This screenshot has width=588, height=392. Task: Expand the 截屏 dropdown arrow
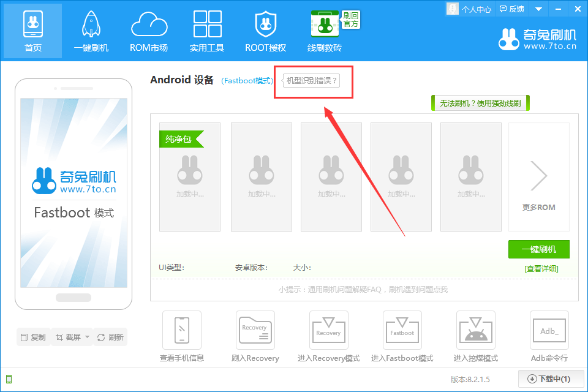tap(87, 337)
